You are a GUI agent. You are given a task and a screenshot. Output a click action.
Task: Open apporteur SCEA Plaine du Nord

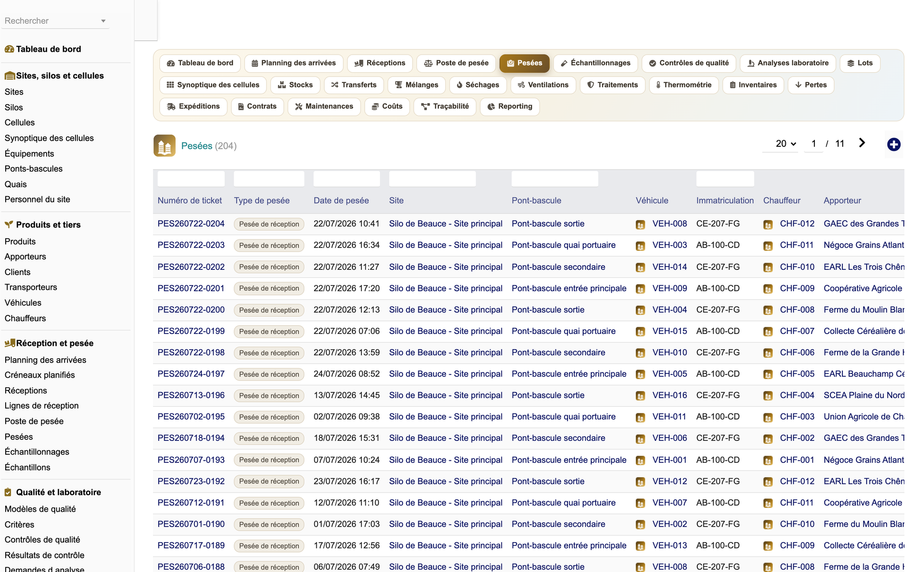864,395
